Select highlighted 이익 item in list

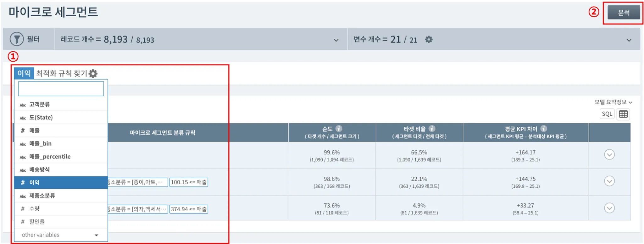[x=61, y=183]
